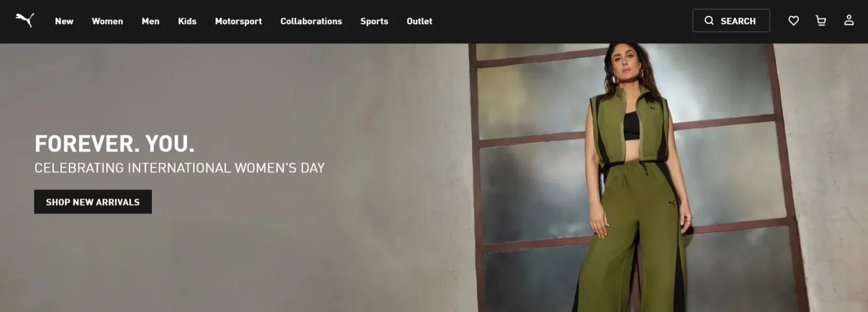This screenshot has width=868, height=312.
Task: Open the shopping cart icon
Action: [x=821, y=21]
